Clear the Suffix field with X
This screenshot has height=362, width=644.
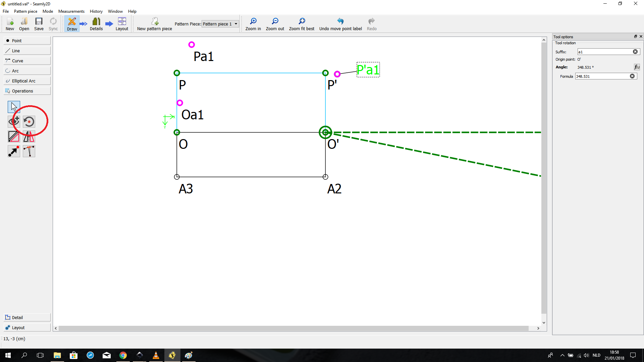635,52
